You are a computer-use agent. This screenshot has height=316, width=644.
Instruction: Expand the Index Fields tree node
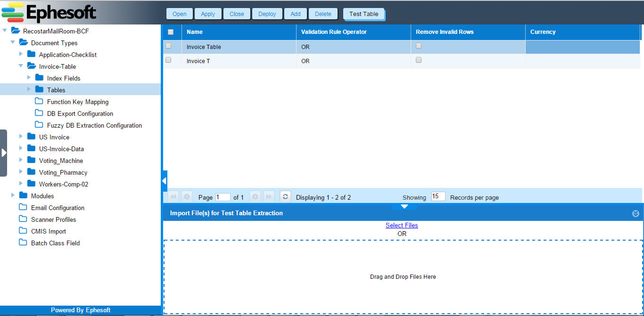29,78
